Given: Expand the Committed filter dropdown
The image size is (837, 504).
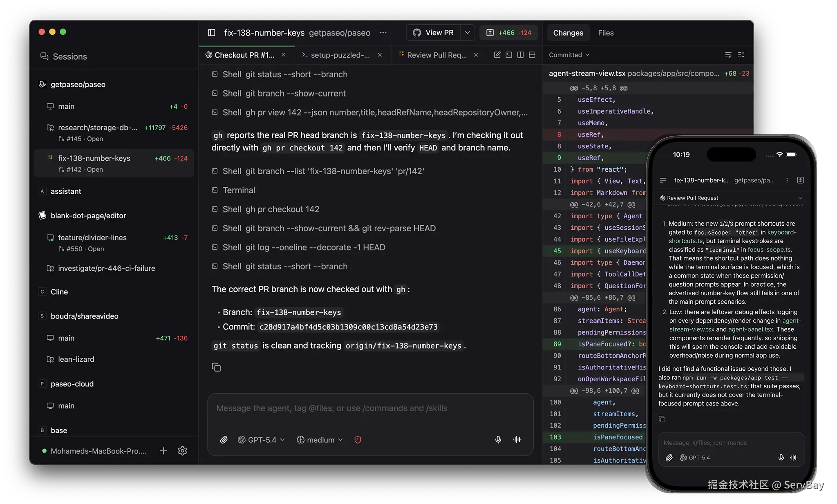Looking at the screenshot, I should (569, 55).
